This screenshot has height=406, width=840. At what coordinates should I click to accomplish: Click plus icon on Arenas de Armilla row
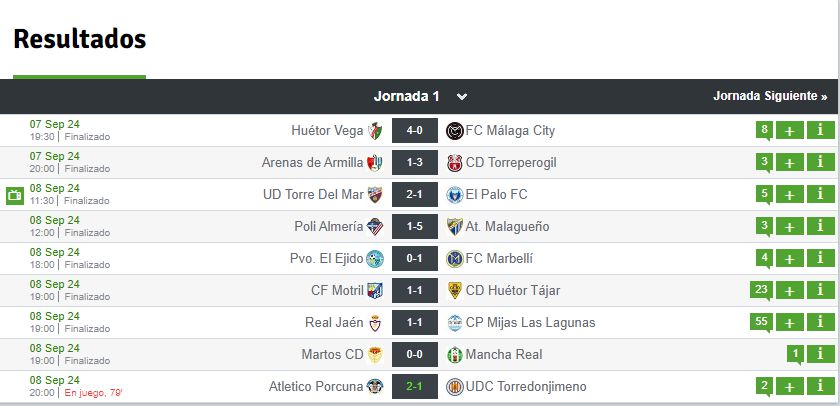[x=789, y=163]
